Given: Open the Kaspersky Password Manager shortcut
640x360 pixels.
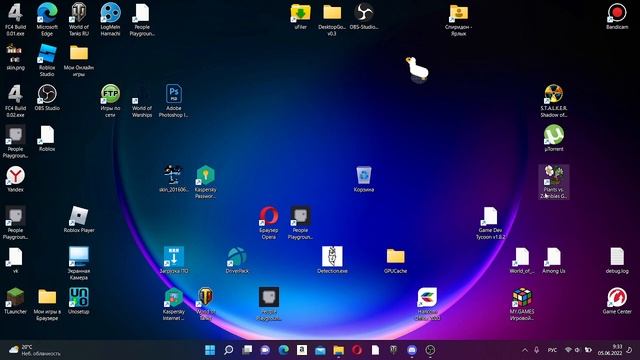Looking at the screenshot, I should tap(205, 182).
